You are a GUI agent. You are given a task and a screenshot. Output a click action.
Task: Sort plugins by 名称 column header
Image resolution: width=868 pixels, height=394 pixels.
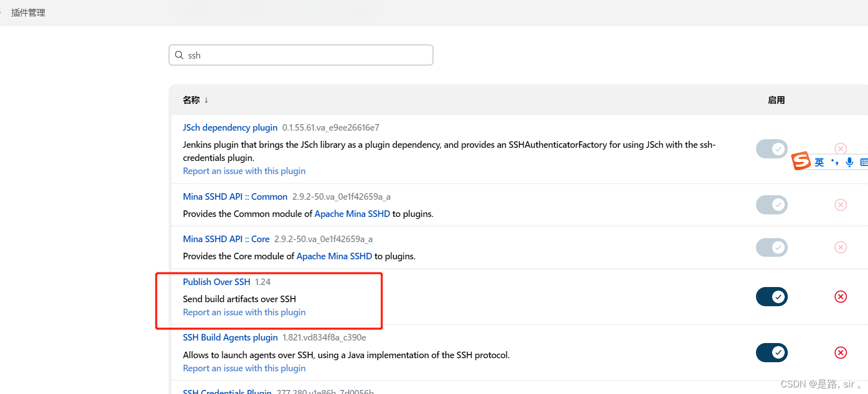(195, 100)
